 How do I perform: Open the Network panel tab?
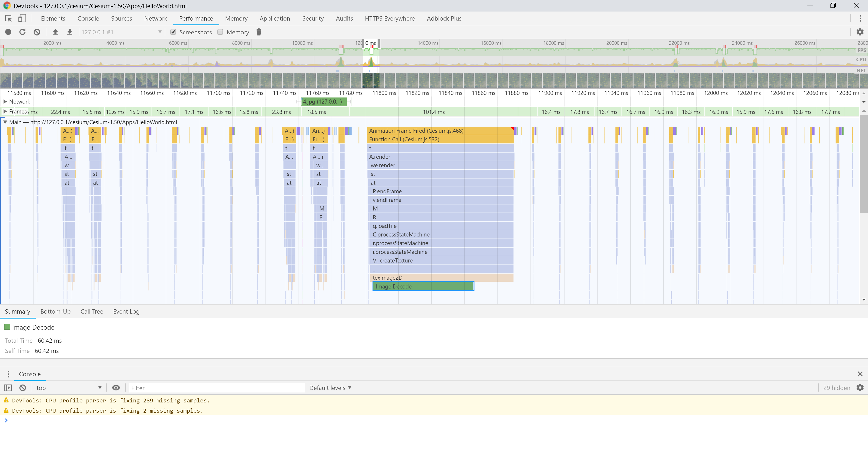[155, 19]
